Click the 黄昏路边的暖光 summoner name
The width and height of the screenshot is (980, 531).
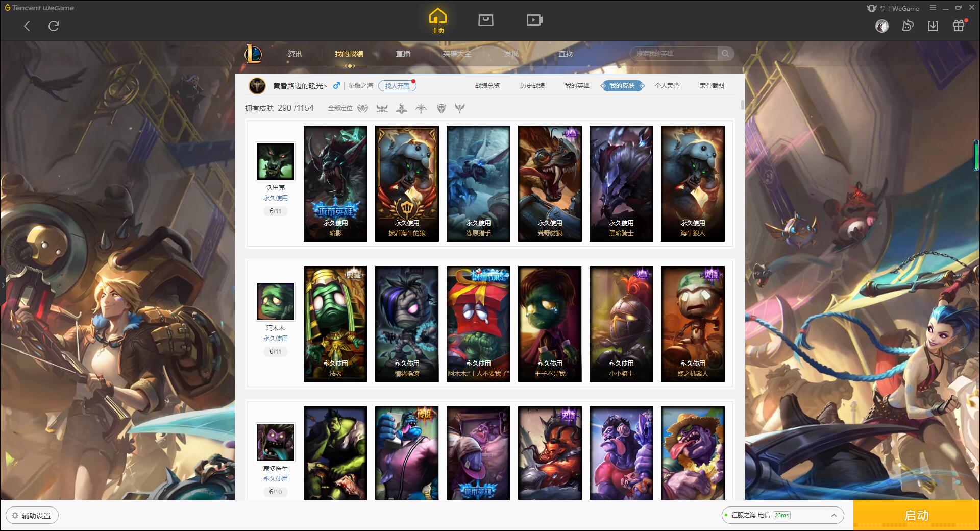pos(300,86)
